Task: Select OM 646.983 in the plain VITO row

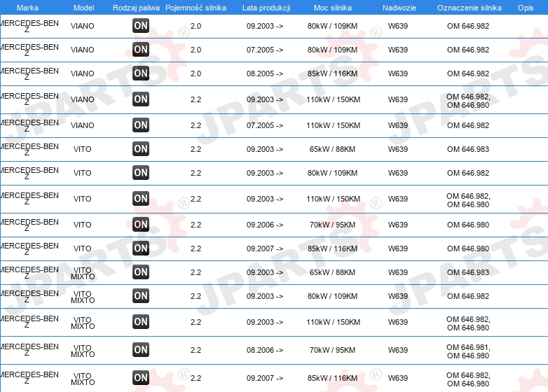Action: [468, 149]
